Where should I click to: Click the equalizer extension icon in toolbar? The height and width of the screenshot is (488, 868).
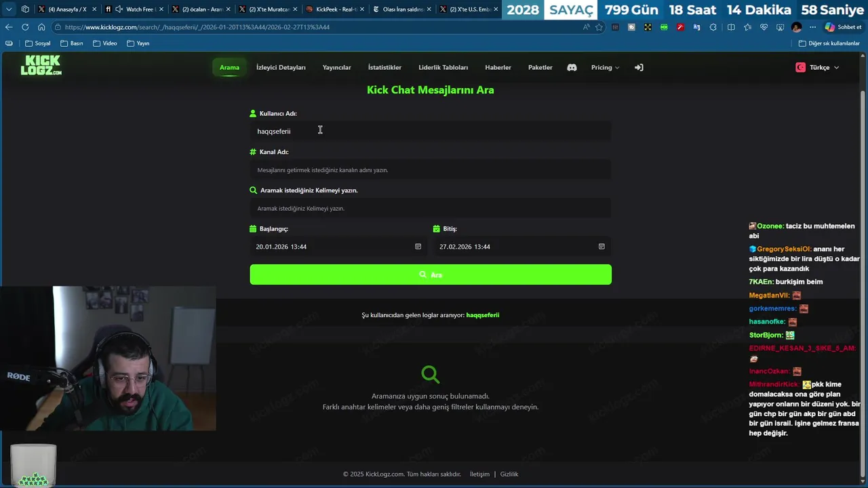pos(615,27)
